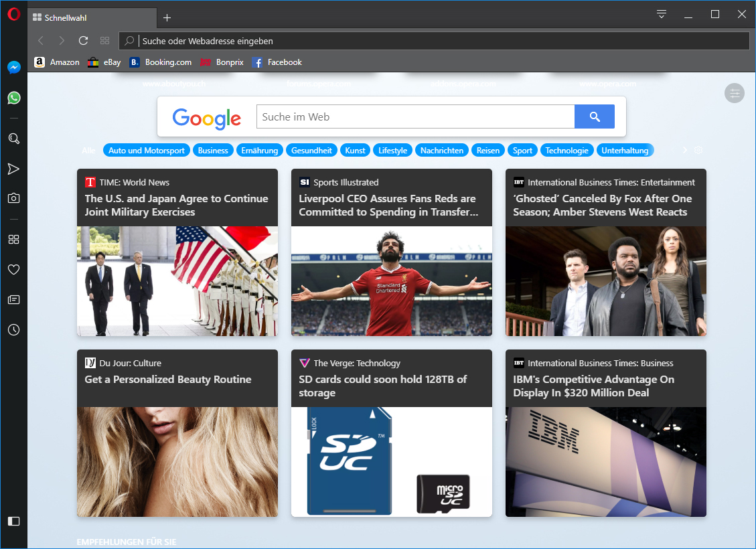Toggle the sidebar panel visibility
This screenshot has height=549, width=756.
13,521
